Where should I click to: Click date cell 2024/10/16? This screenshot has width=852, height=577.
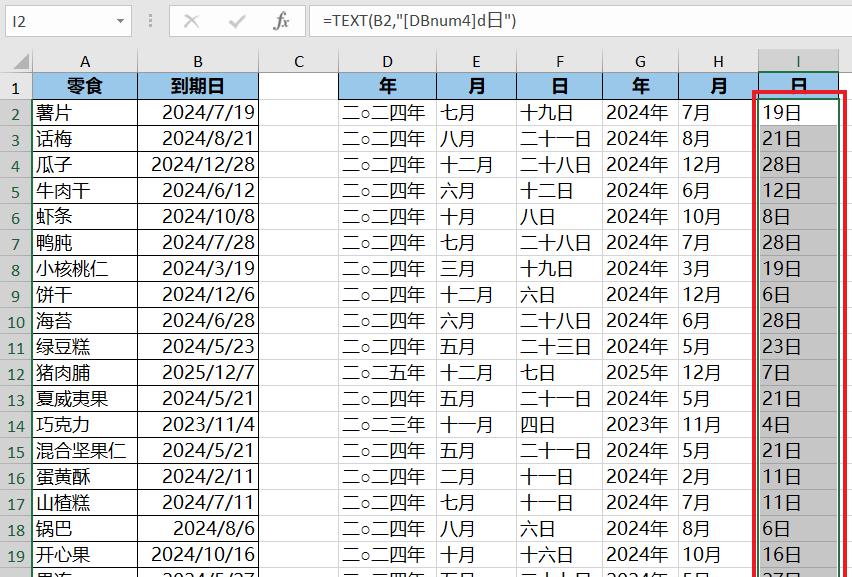click(x=198, y=555)
